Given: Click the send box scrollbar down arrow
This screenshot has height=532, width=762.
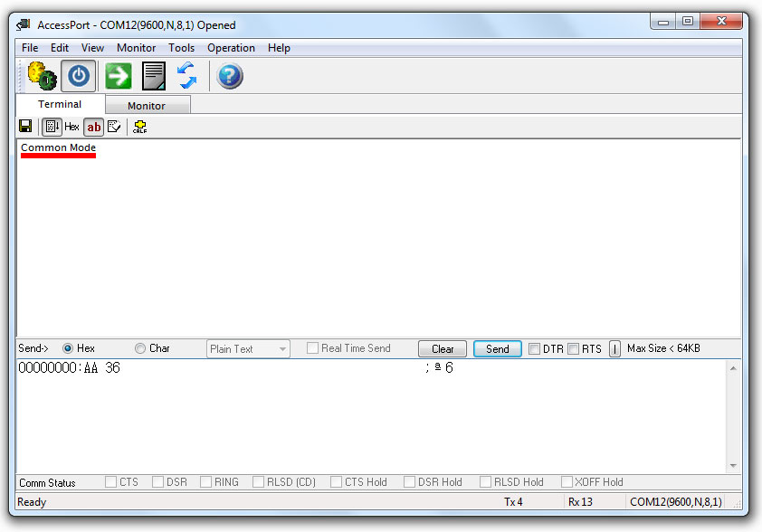Looking at the screenshot, I should click(x=733, y=466).
